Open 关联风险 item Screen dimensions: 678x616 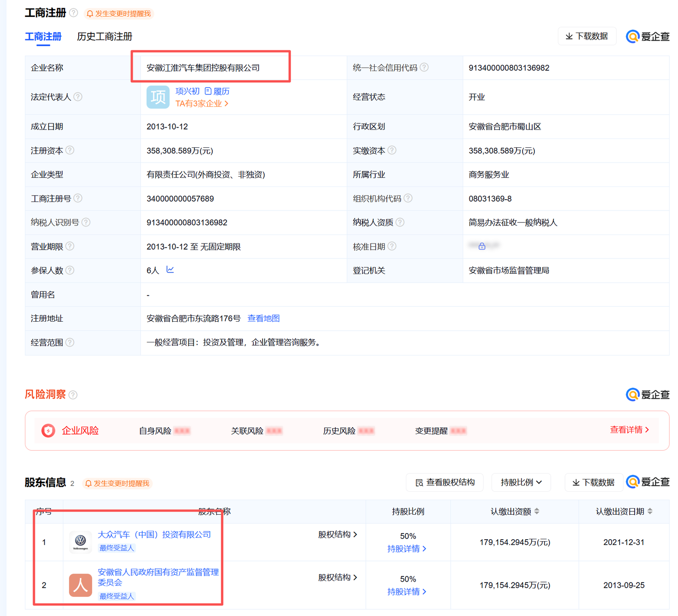click(257, 431)
